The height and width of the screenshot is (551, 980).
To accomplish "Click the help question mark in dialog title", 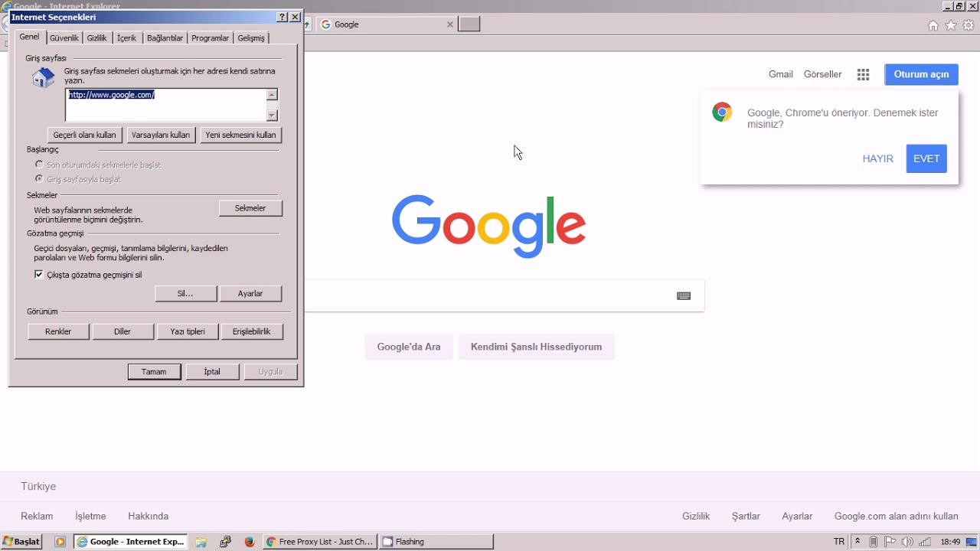I will [282, 17].
